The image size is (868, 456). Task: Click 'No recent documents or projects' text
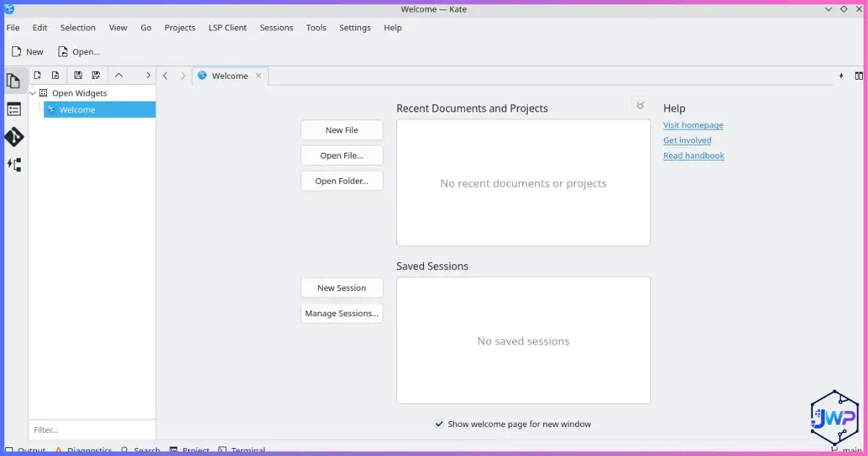523,183
